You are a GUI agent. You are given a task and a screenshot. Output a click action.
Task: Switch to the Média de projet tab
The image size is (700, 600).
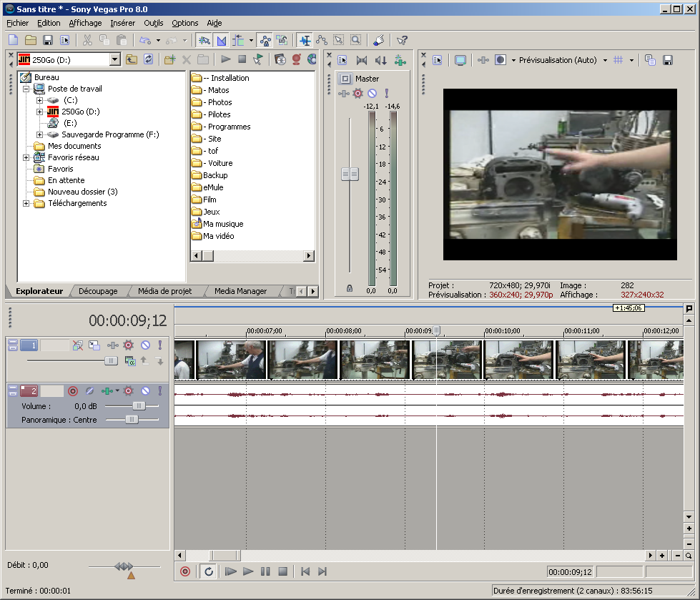click(164, 291)
